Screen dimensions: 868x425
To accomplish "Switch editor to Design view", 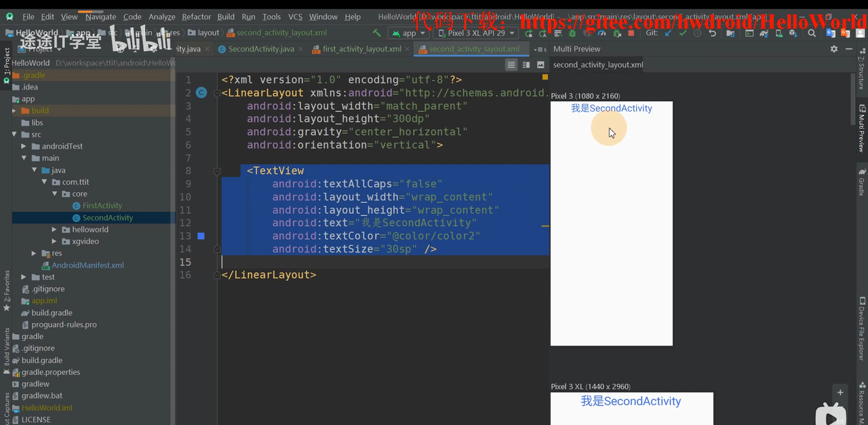I will point(540,64).
